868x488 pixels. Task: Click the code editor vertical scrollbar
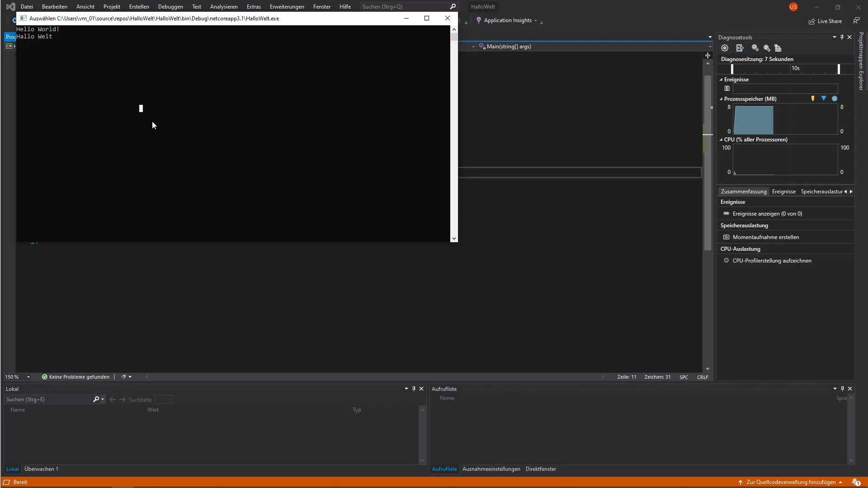point(708,163)
